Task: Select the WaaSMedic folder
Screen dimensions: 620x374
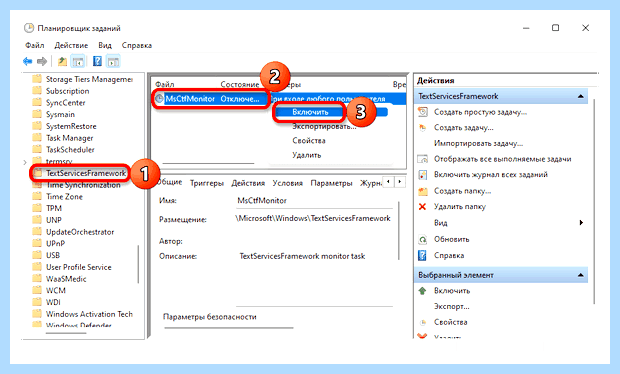Action: coord(66,279)
